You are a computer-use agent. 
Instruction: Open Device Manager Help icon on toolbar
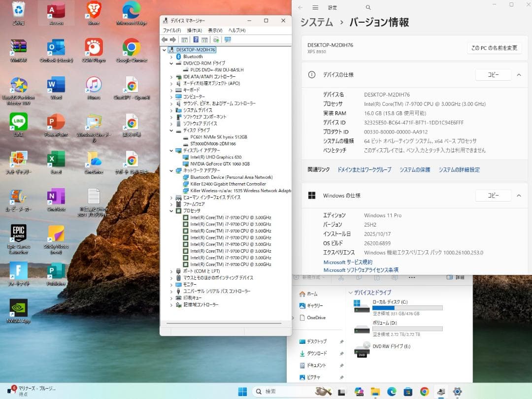(197, 40)
